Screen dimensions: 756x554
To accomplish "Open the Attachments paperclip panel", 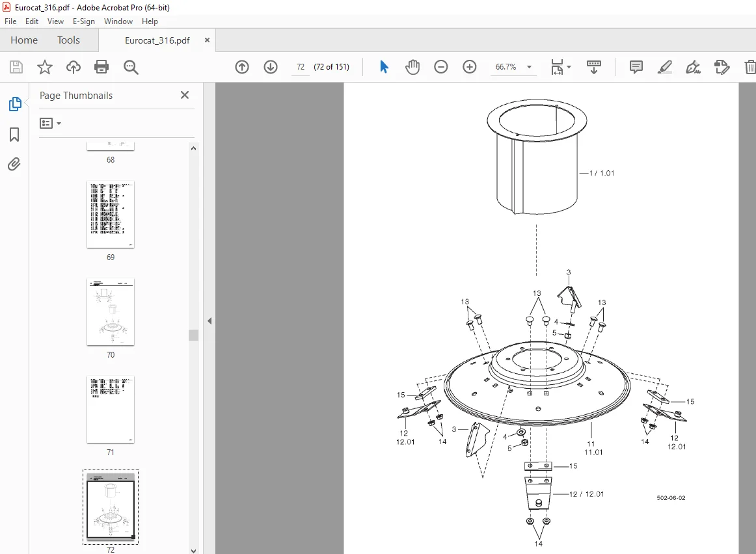I will point(14,165).
